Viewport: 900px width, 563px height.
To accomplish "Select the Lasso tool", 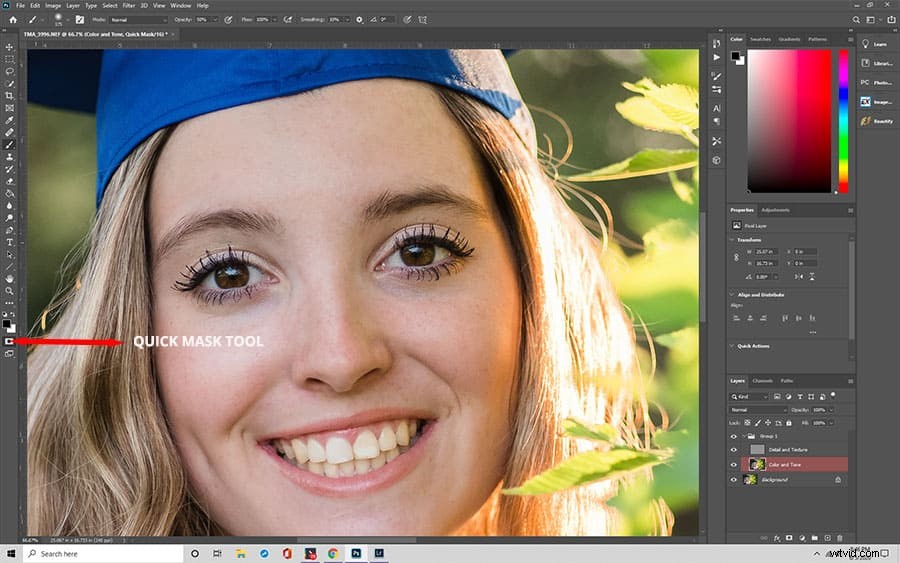I will pyautogui.click(x=9, y=72).
